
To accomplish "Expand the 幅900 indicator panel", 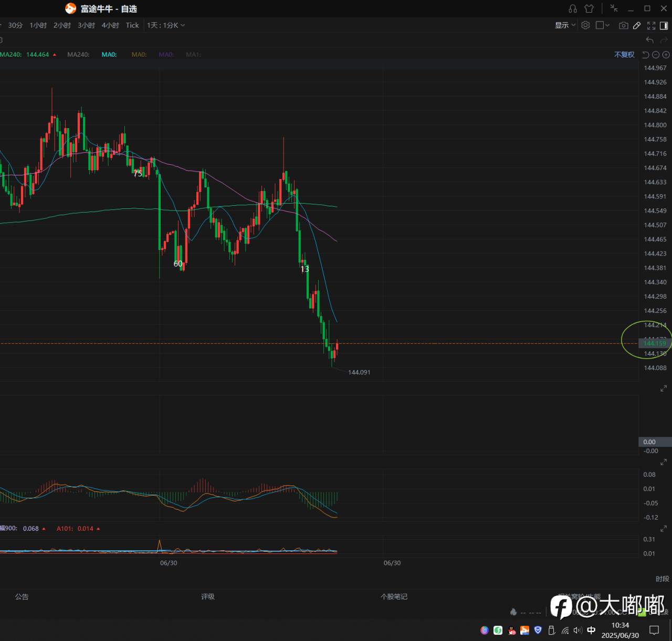I will pos(664,528).
